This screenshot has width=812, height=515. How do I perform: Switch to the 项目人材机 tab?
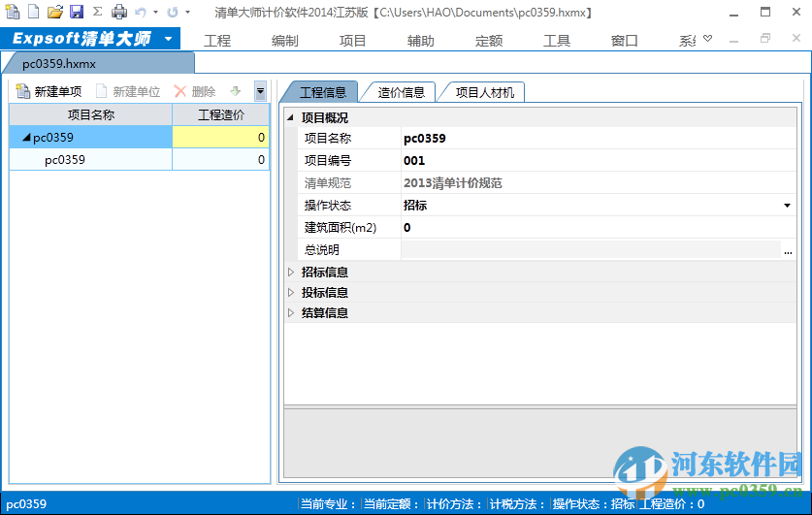point(485,93)
